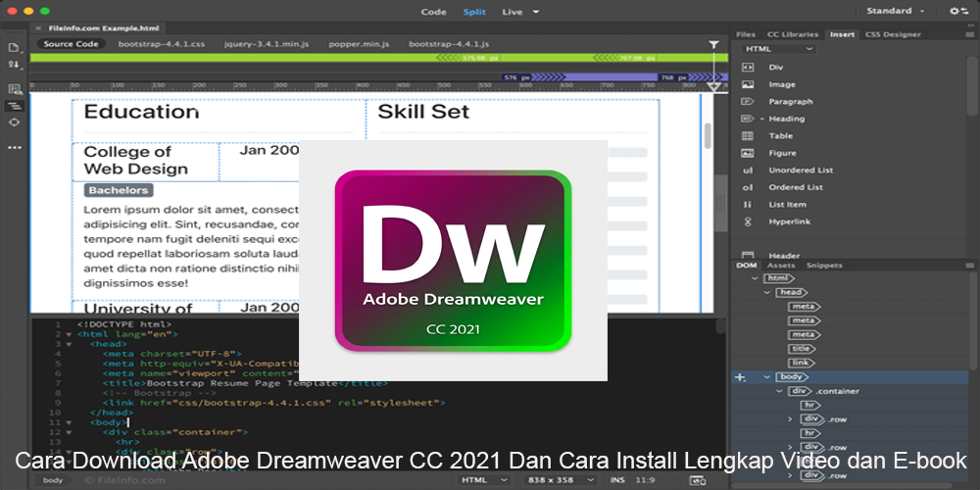Open the Standard workspace dropdown

[x=896, y=11]
